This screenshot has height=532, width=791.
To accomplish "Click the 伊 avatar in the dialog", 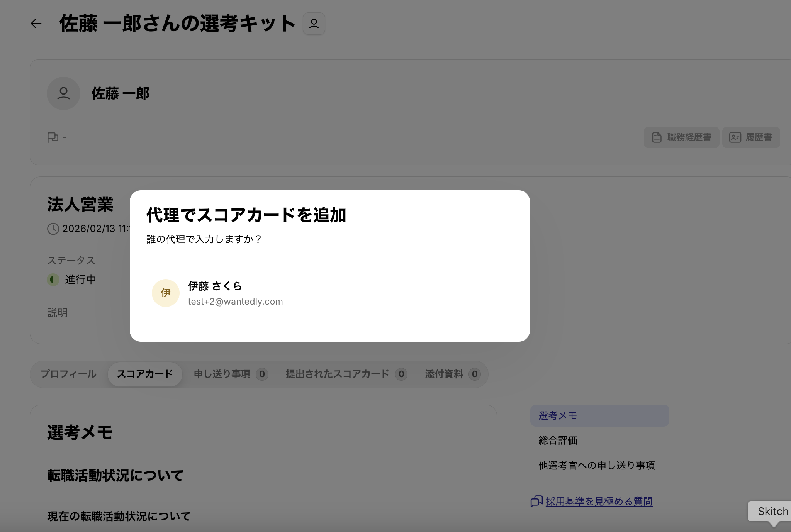I will pos(166,293).
